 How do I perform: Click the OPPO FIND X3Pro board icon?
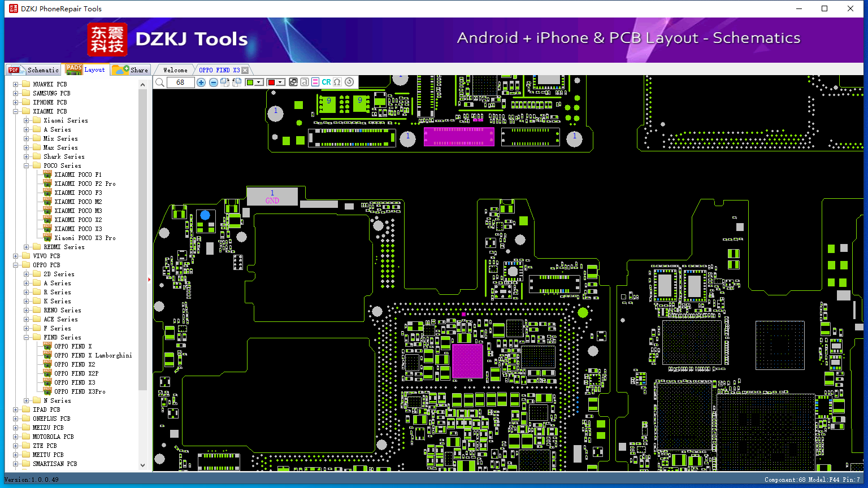coord(47,391)
